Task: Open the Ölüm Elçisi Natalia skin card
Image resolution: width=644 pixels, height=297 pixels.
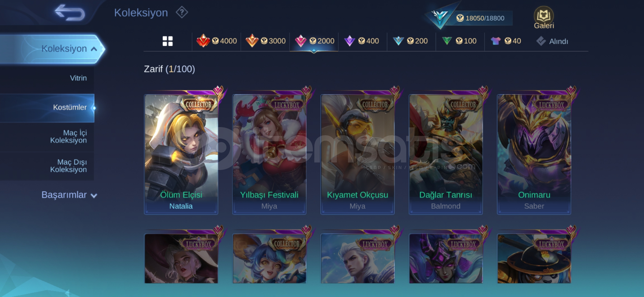Action: (x=181, y=154)
